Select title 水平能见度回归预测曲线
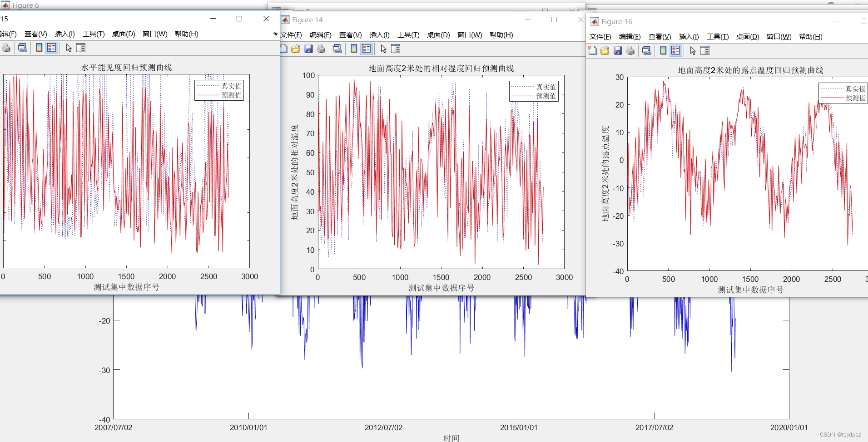This screenshot has height=442, width=868. click(126, 68)
